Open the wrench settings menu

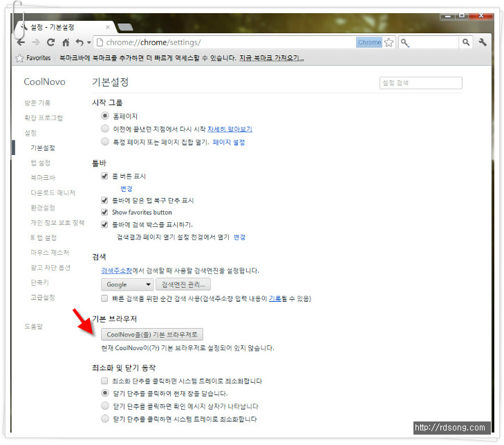coord(483,42)
